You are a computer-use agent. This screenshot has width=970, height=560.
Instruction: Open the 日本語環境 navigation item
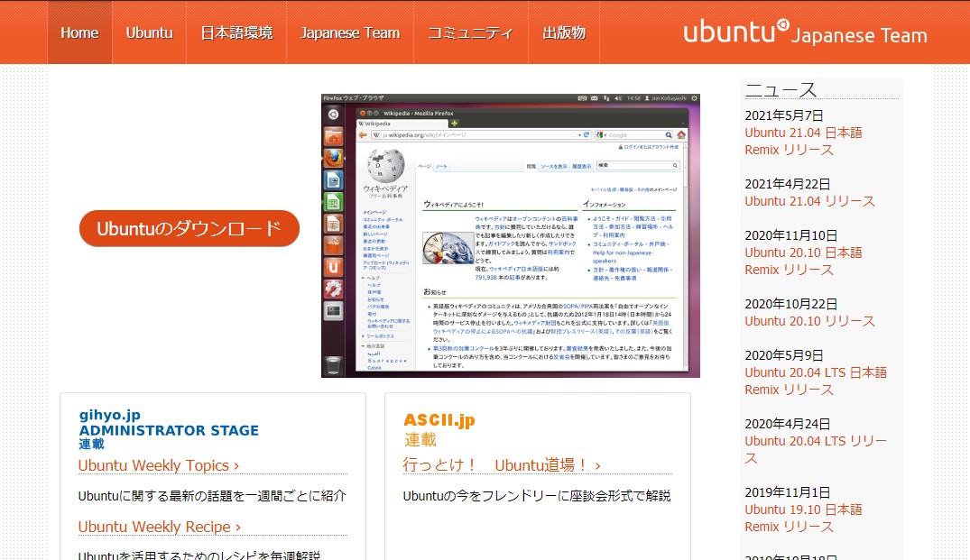236,32
